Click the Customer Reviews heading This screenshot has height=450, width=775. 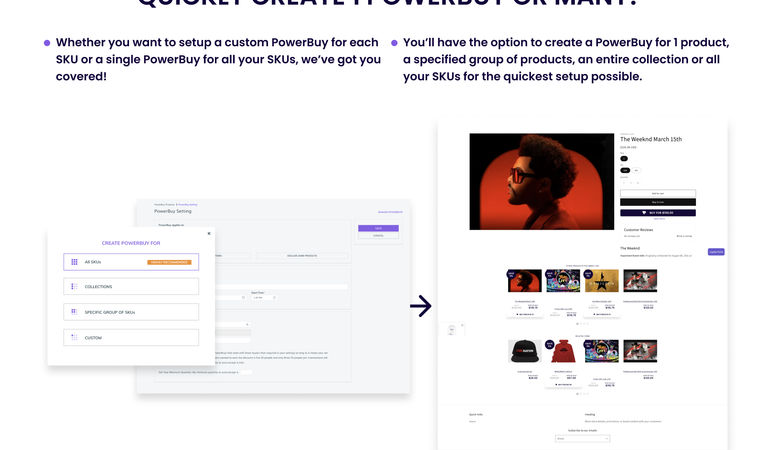click(638, 230)
